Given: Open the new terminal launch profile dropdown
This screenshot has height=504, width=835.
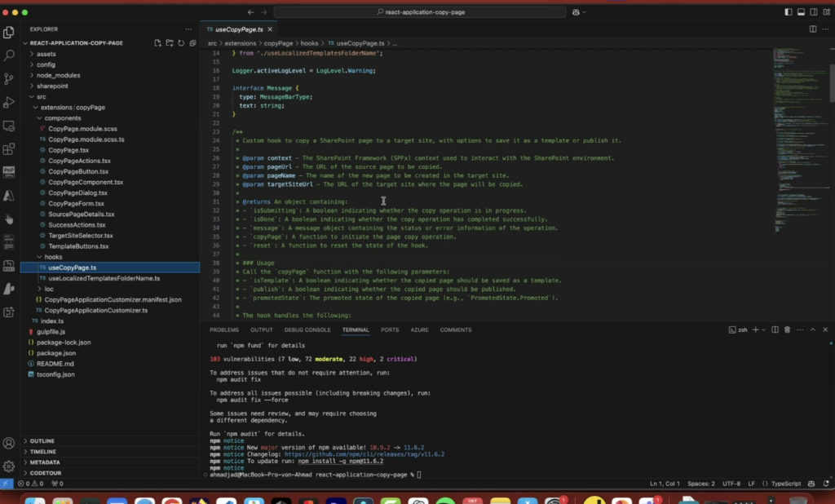Looking at the screenshot, I should tap(763, 329).
